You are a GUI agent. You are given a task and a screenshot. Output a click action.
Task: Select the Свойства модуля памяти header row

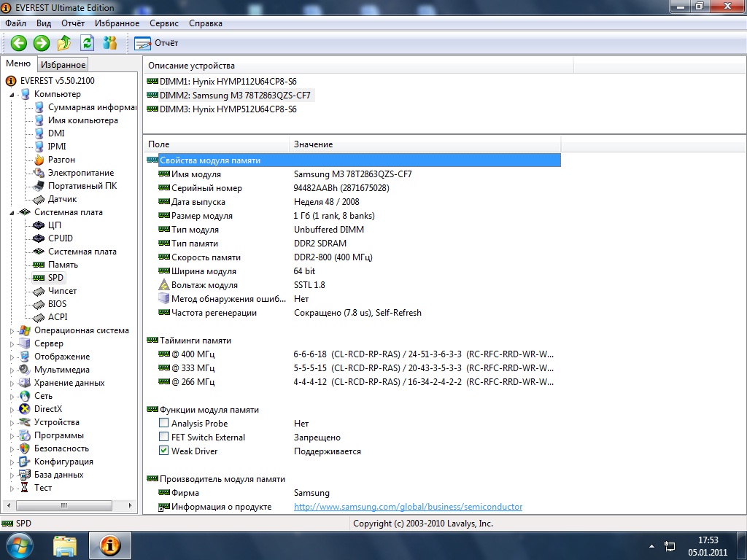click(x=353, y=160)
